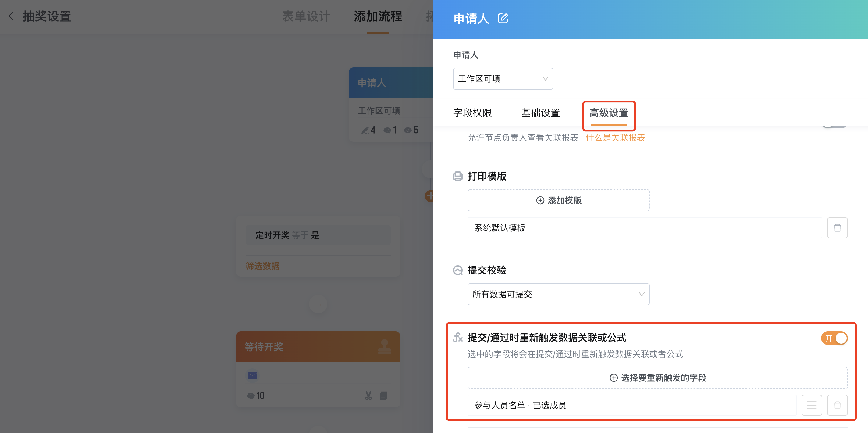Open the 表单设计 tab
Viewport: 868px width, 433px height.
click(306, 16)
